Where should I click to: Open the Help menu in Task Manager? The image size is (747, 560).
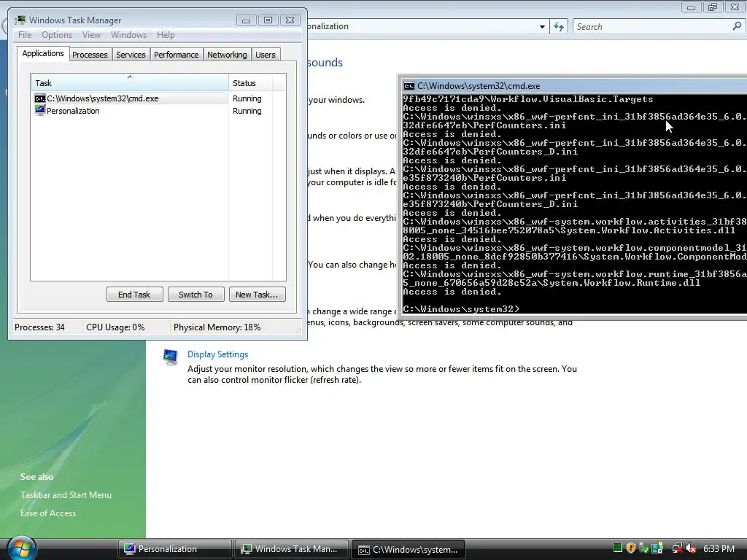pyautogui.click(x=166, y=35)
